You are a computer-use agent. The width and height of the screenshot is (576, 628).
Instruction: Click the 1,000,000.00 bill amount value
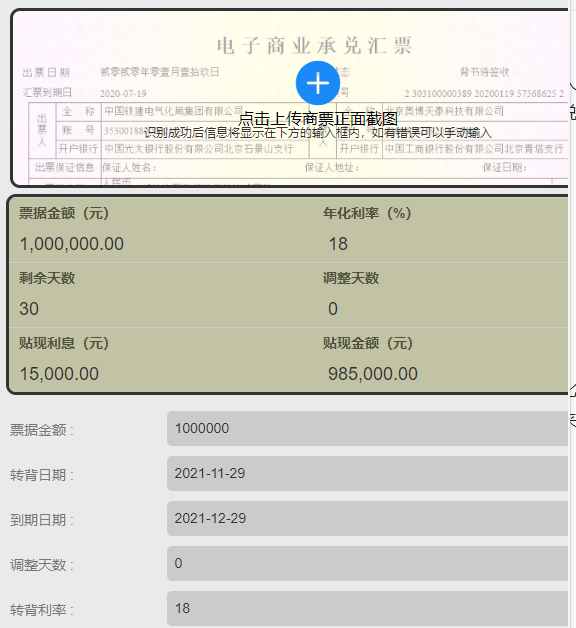pyautogui.click(x=72, y=244)
